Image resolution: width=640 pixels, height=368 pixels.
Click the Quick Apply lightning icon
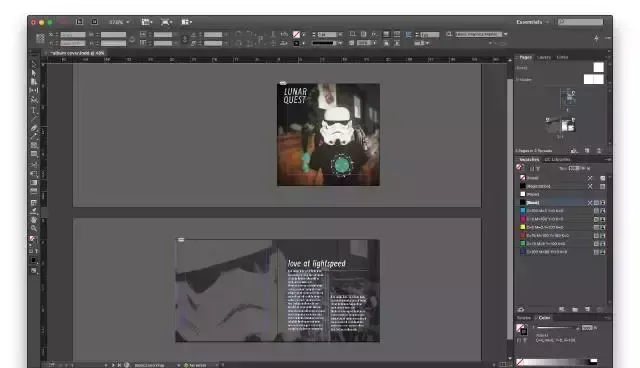(596, 38)
